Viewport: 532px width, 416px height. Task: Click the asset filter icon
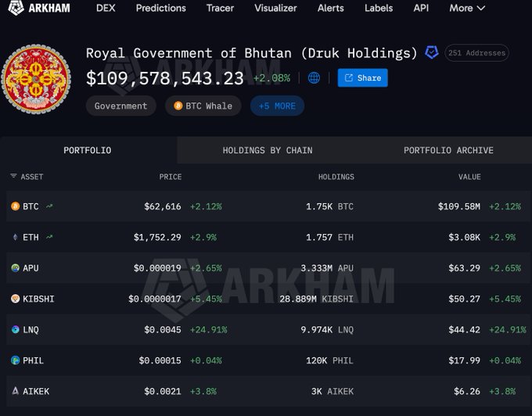coord(13,176)
